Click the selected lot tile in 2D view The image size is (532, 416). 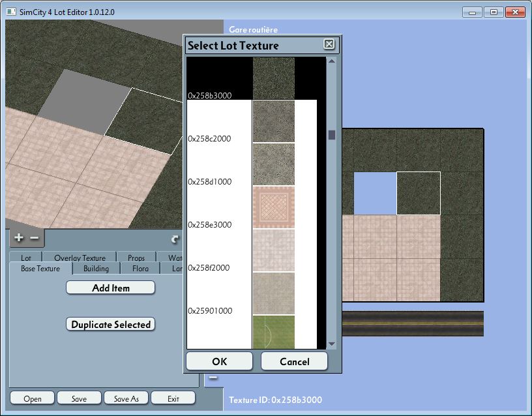click(x=419, y=194)
